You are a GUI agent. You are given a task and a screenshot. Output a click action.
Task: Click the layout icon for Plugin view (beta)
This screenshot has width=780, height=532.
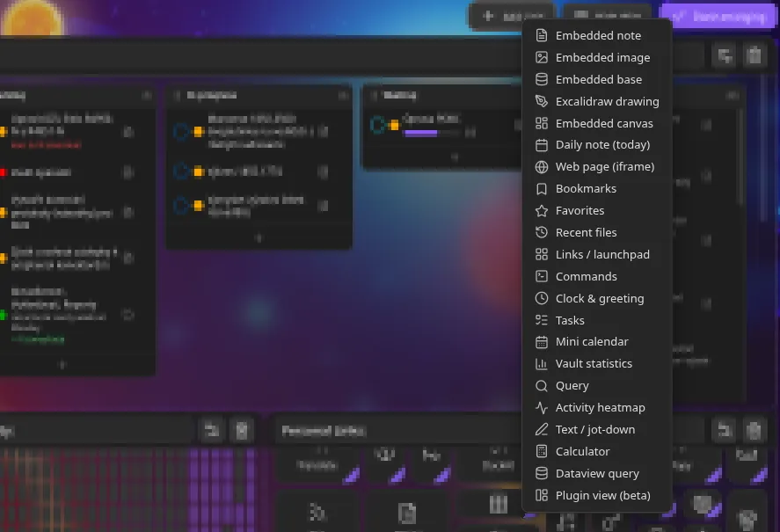(x=541, y=495)
